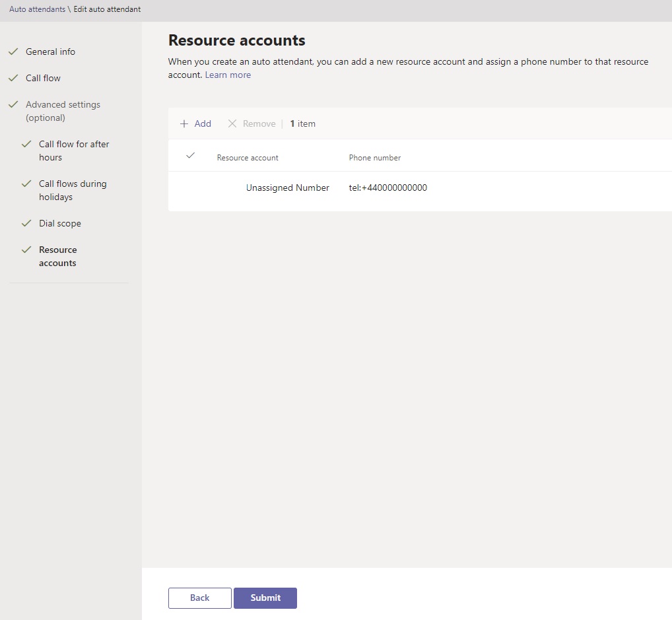Select the Unassigned Number row
Image resolution: width=672 pixels, height=620 pixels.
(x=420, y=188)
